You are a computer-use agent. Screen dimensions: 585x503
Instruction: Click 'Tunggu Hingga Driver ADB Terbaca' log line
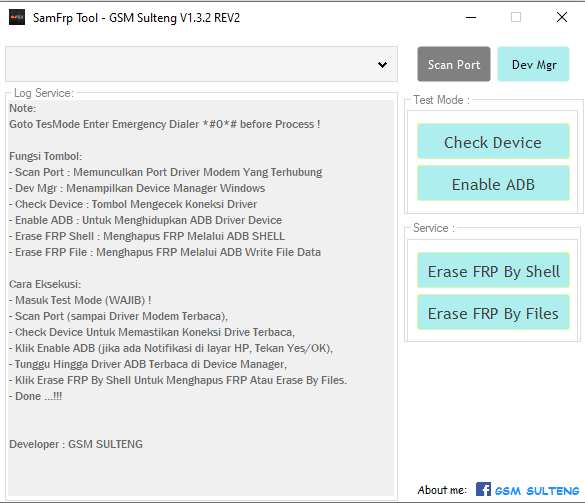click(x=148, y=364)
